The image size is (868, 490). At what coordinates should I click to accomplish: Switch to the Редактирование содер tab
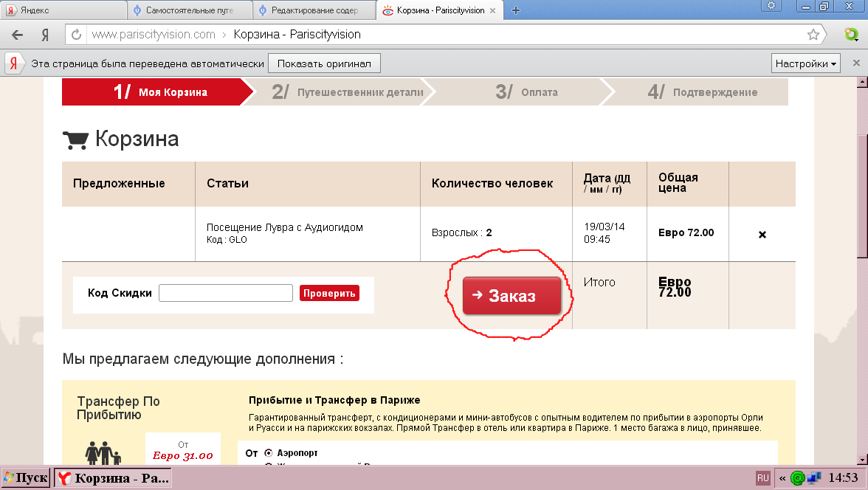pyautogui.click(x=314, y=10)
